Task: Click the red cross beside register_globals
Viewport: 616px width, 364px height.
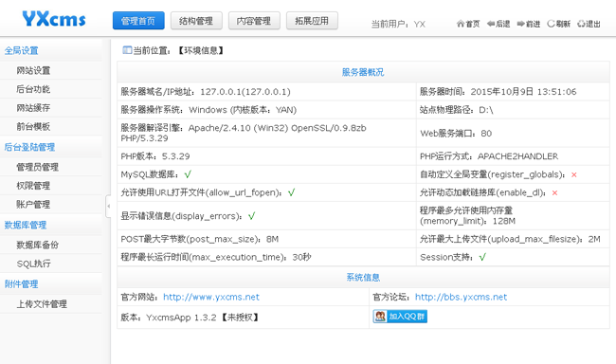Action: [x=574, y=174]
